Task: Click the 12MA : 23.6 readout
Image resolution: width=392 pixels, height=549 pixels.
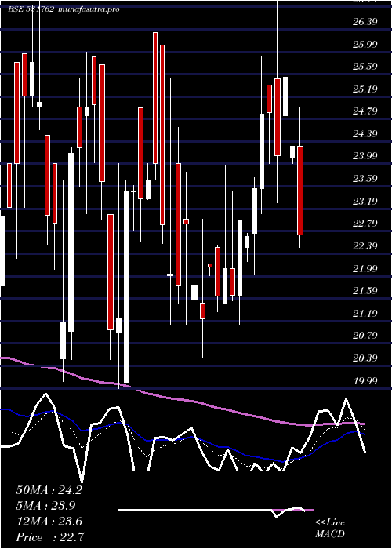Action: pyautogui.click(x=49, y=522)
